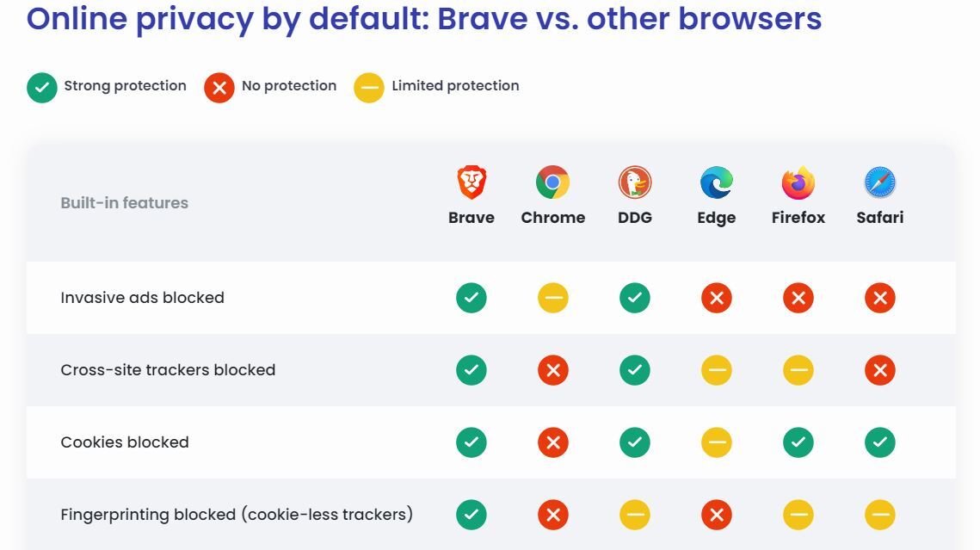The height and width of the screenshot is (550, 980).
Task: Click the Brave lion logo icon
Action: click(472, 183)
